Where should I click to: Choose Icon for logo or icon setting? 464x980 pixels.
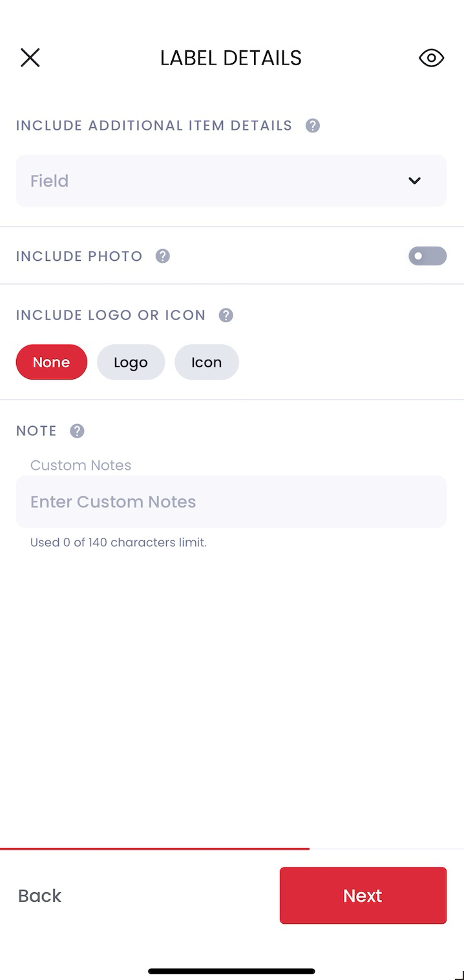206,362
